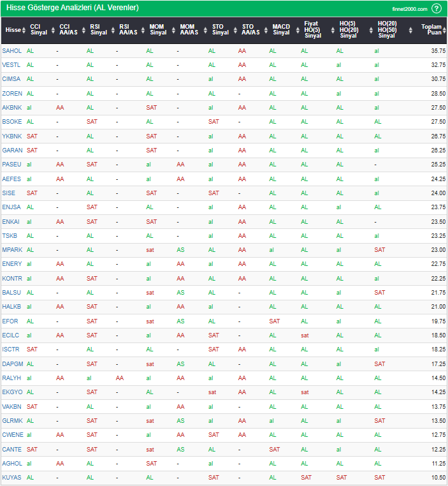Screen dimensions: 448x486
Task: Sort by MOM Sinyal column
Action: 157,30
